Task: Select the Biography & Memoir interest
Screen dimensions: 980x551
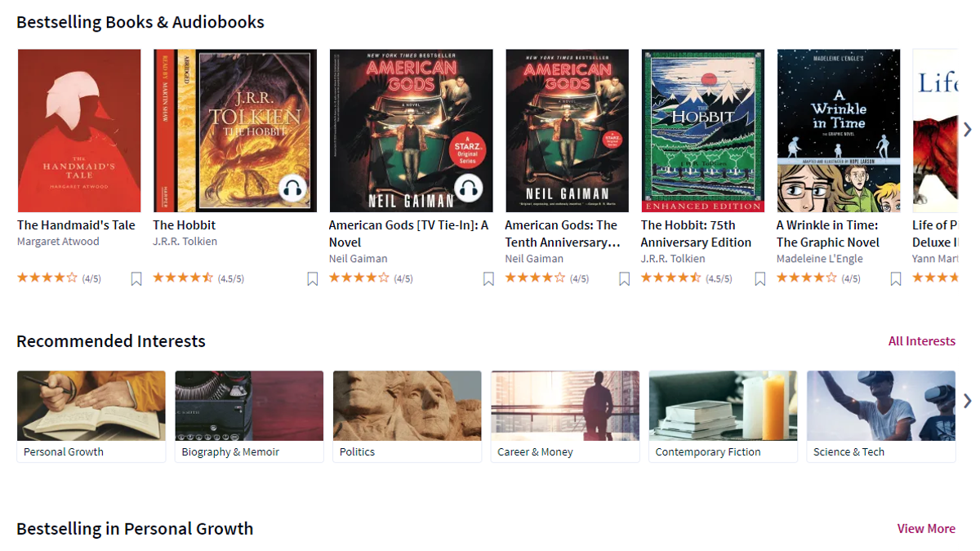Action: 249,417
